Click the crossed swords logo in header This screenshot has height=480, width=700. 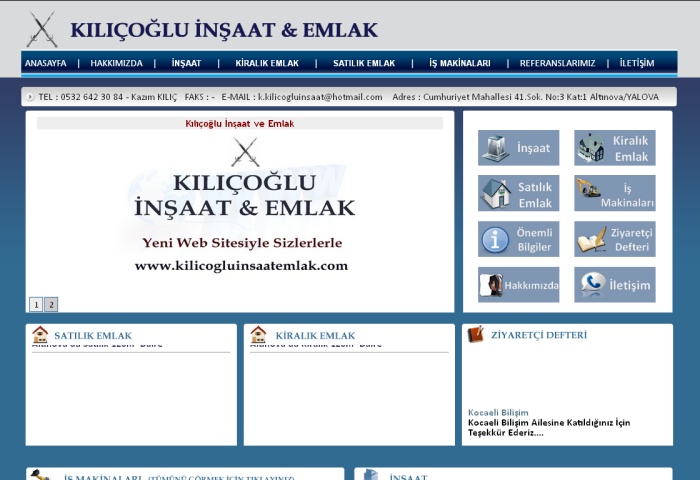[42, 29]
